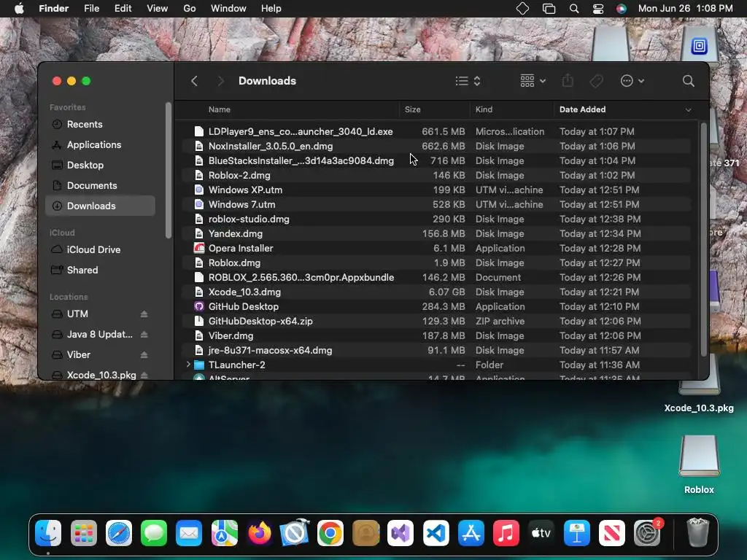Select Documents in the sidebar
747x560 pixels.
click(x=100, y=186)
